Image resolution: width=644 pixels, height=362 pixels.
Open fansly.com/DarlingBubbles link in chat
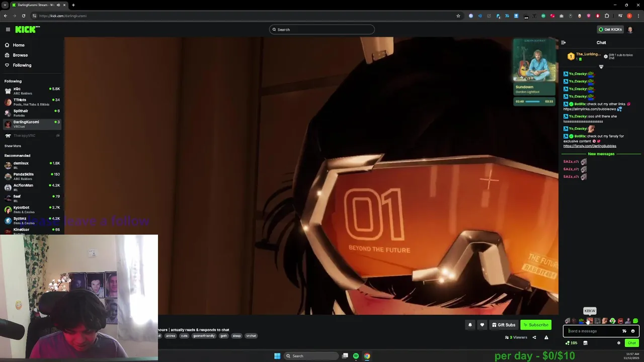pyautogui.click(x=590, y=146)
